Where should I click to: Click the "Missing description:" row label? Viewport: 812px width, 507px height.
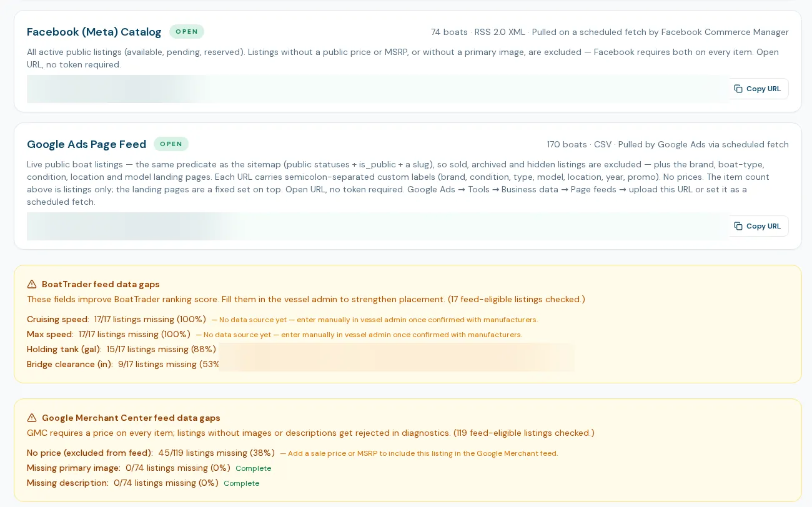click(67, 483)
